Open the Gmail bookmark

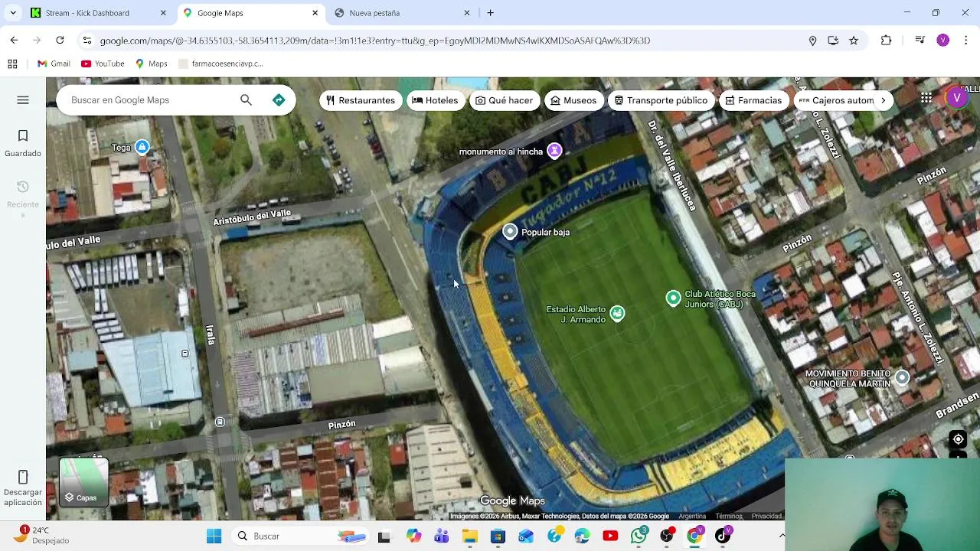point(54,64)
